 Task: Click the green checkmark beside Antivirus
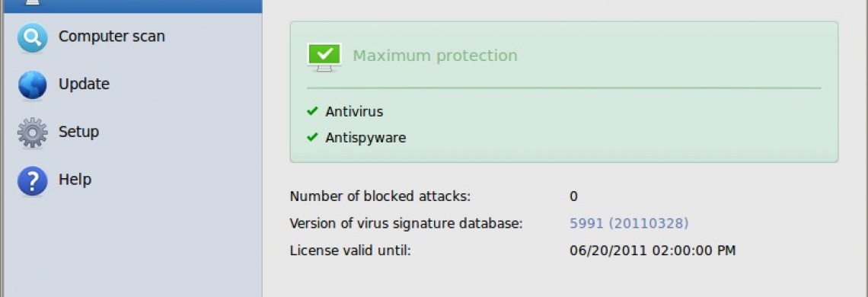312,111
